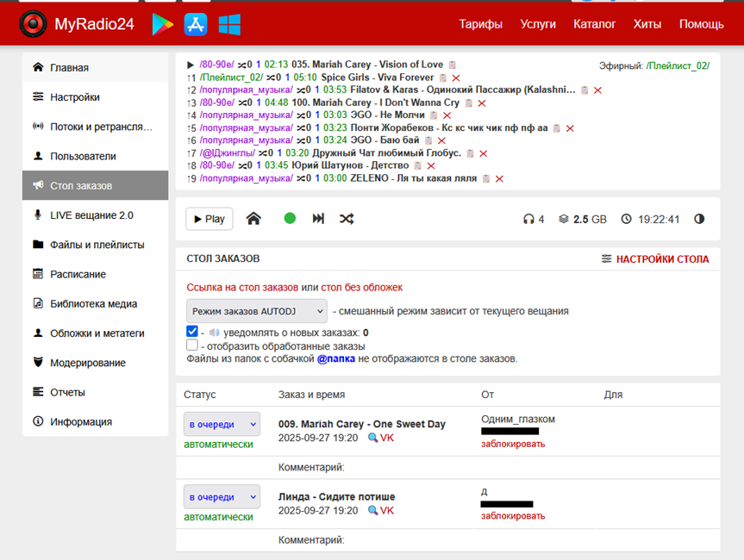Open the Apple App Store icon
Image resolution: width=744 pixels, height=560 pixels.
[196, 24]
